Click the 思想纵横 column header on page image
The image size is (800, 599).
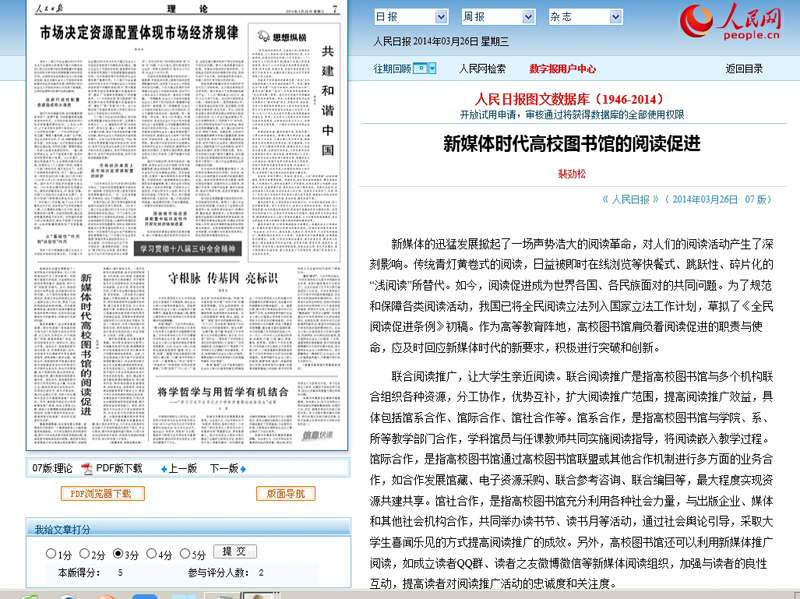point(282,37)
